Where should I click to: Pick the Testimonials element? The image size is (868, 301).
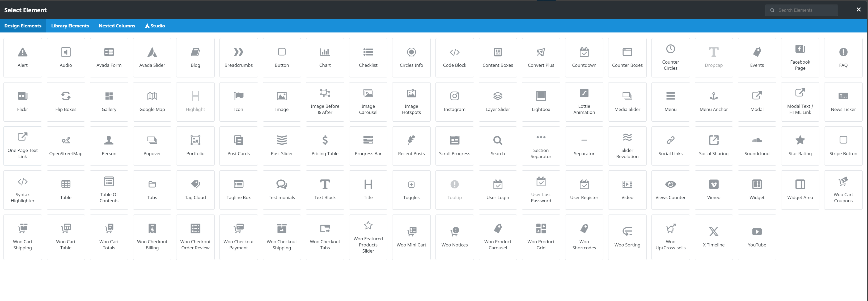coord(282,190)
